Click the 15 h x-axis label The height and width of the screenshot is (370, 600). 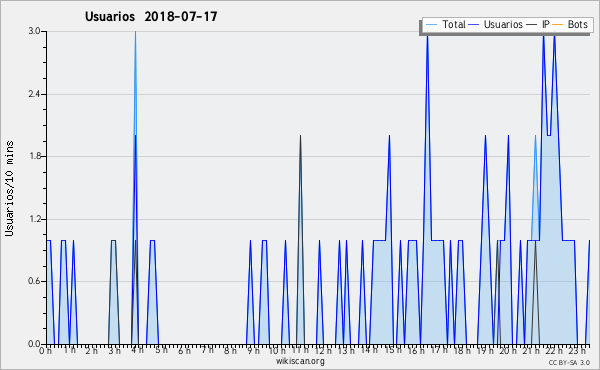coord(393,350)
